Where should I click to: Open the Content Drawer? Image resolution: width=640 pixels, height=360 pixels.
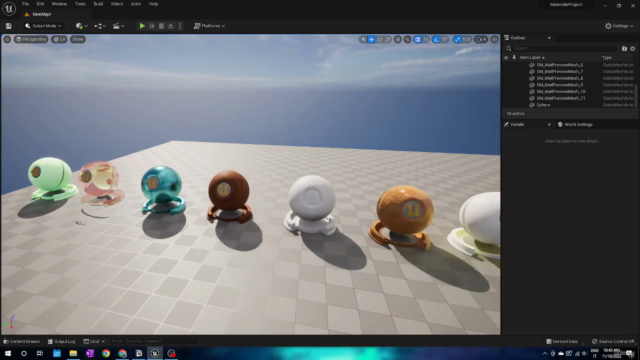22,341
